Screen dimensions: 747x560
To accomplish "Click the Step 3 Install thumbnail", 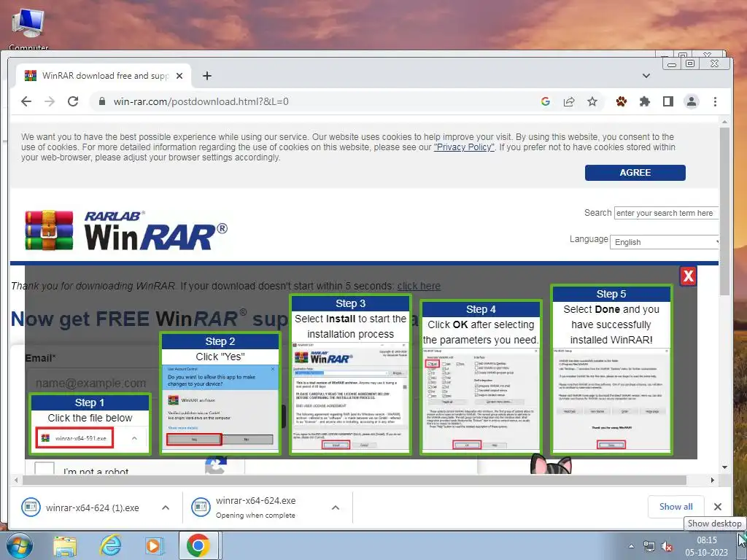I will 350,374.
